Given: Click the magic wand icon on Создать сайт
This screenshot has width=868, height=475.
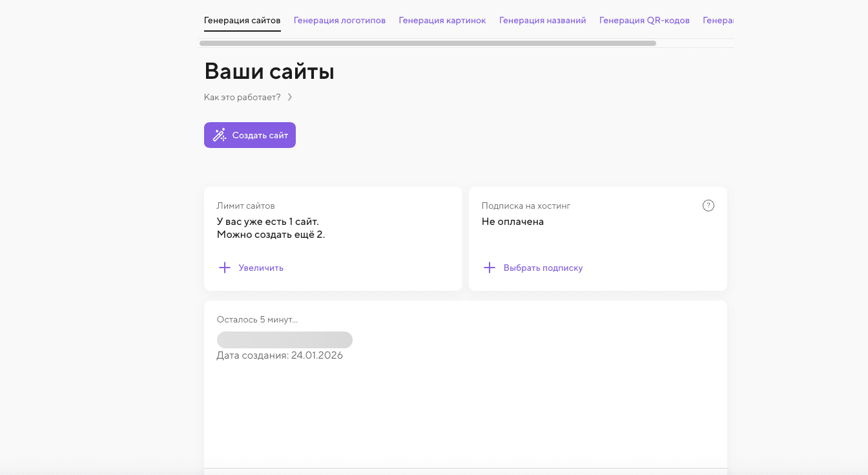Looking at the screenshot, I should click(x=220, y=135).
